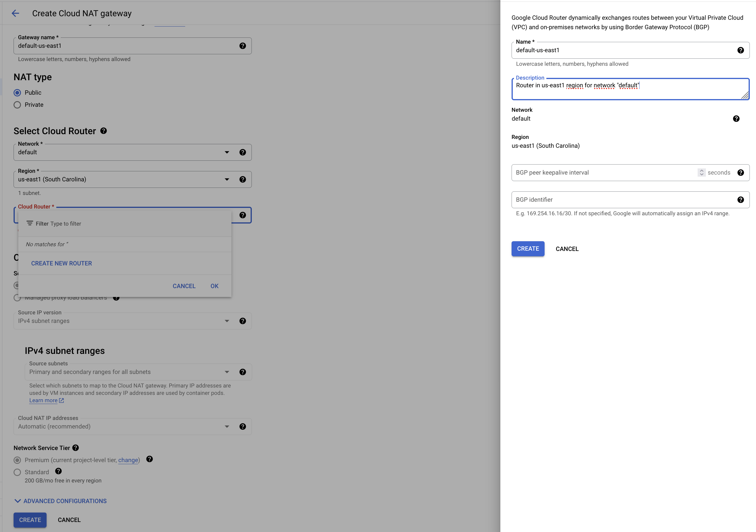Open help for the router Network value

736,119
